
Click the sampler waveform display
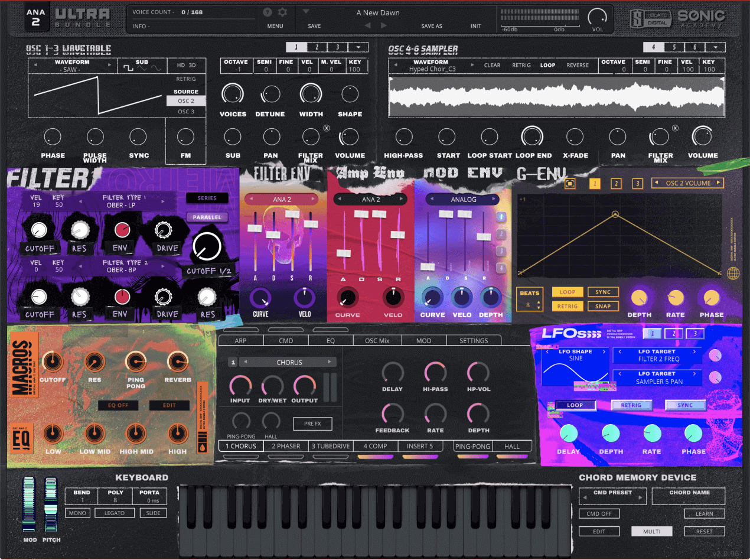click(x=556, y=95)
